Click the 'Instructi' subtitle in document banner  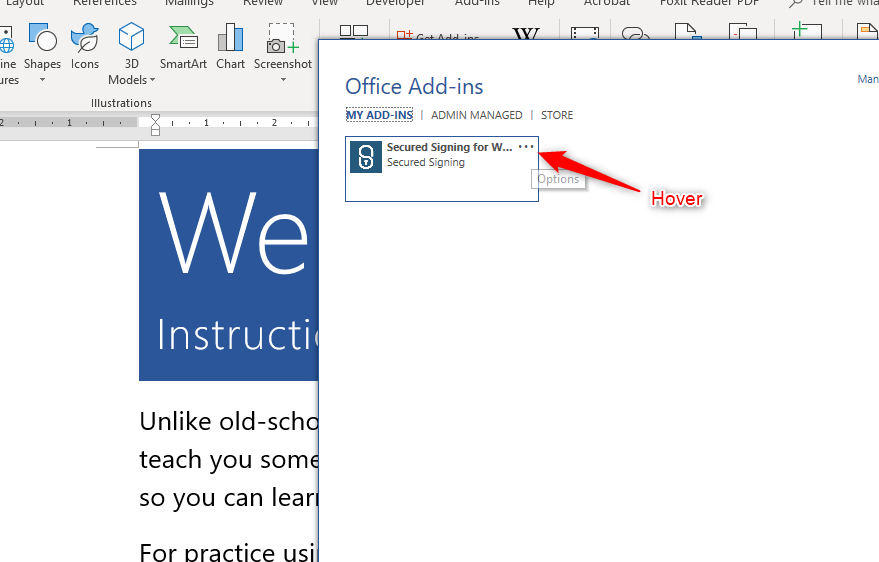[238, 335]
